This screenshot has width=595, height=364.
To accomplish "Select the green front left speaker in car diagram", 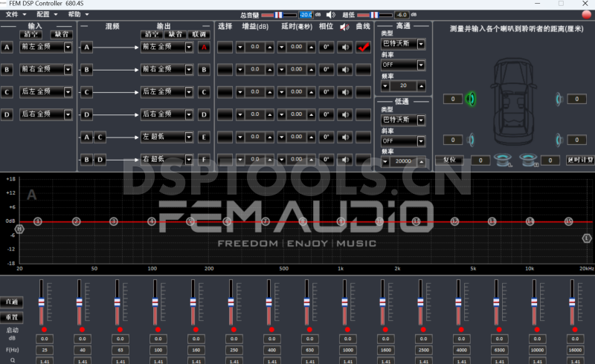I will 471,99.
